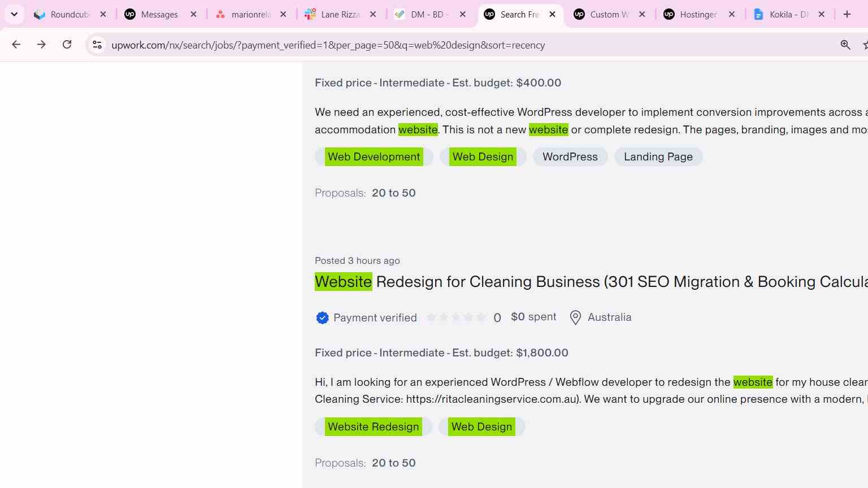Select the Website Redesign skill tag
Image resolution: width=868 pixels, height=488 pixels.
pyautogui.click(x=374, y=427)
